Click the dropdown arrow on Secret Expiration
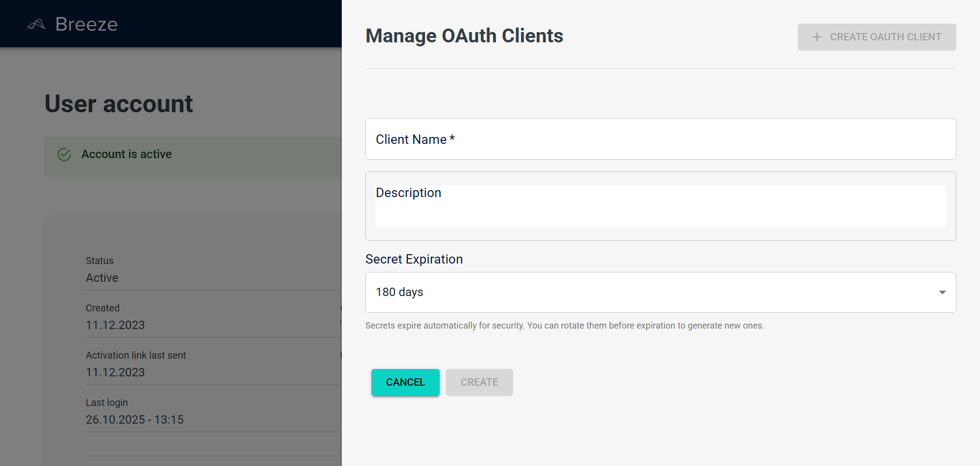This screenshot has width=980, height=466. (943, 292)
